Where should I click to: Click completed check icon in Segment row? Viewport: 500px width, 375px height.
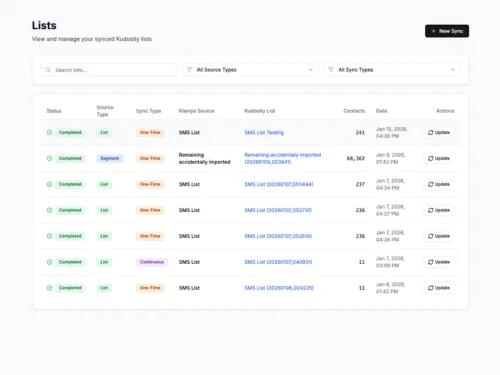tap(49, 158)
